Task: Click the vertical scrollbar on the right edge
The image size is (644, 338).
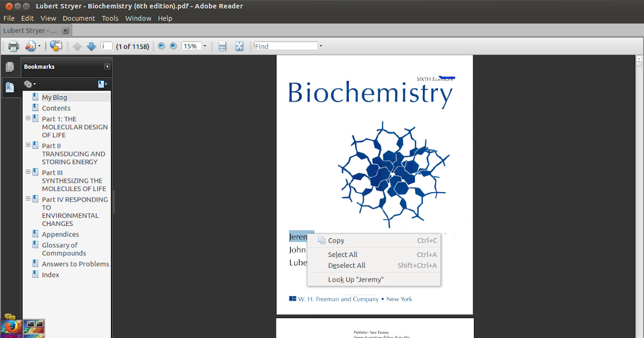Action: [640, 196]
